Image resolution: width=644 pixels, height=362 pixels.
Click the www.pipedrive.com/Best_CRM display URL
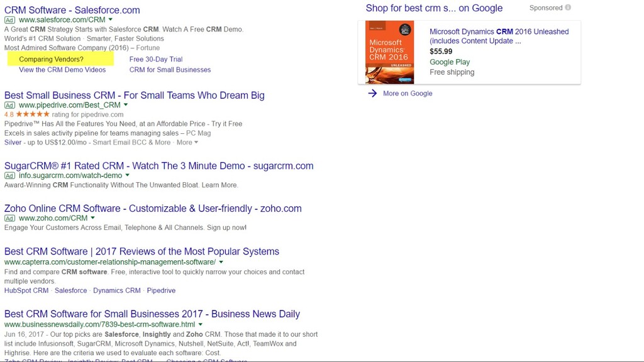tap(70, 105)
